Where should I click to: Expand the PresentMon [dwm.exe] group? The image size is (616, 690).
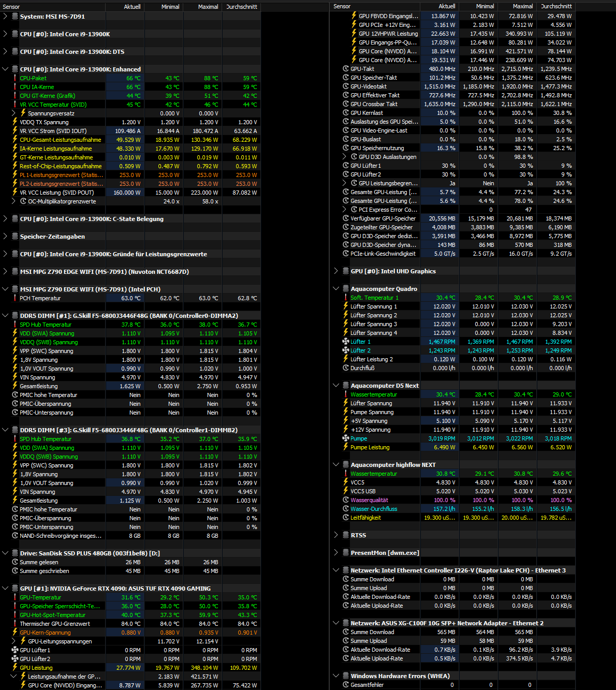(x=336, y=553)
